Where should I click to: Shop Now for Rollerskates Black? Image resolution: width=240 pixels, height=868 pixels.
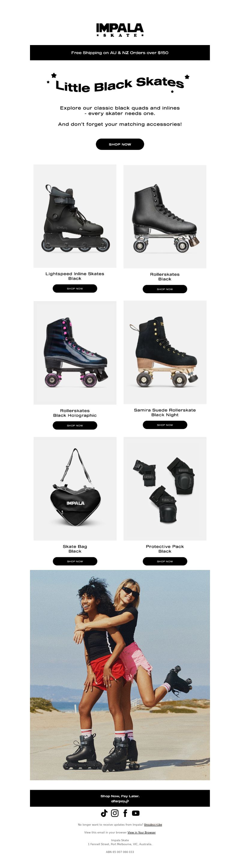165,289
